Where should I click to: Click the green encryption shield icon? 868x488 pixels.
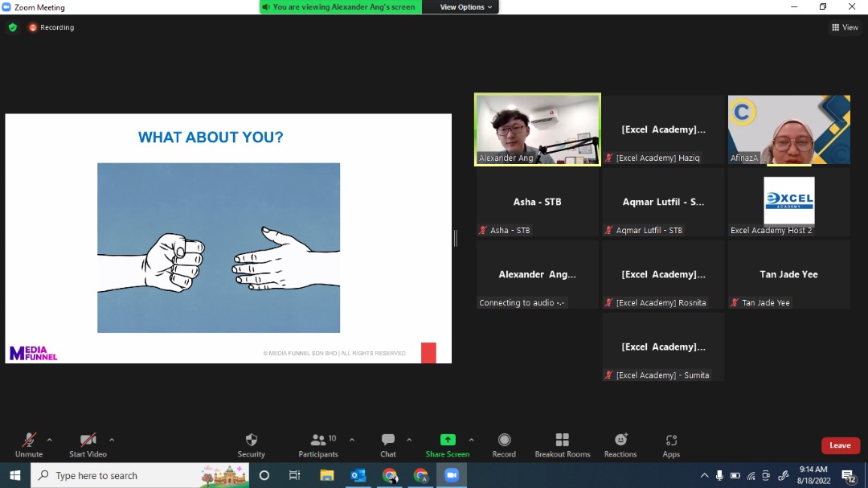(12, 27)
